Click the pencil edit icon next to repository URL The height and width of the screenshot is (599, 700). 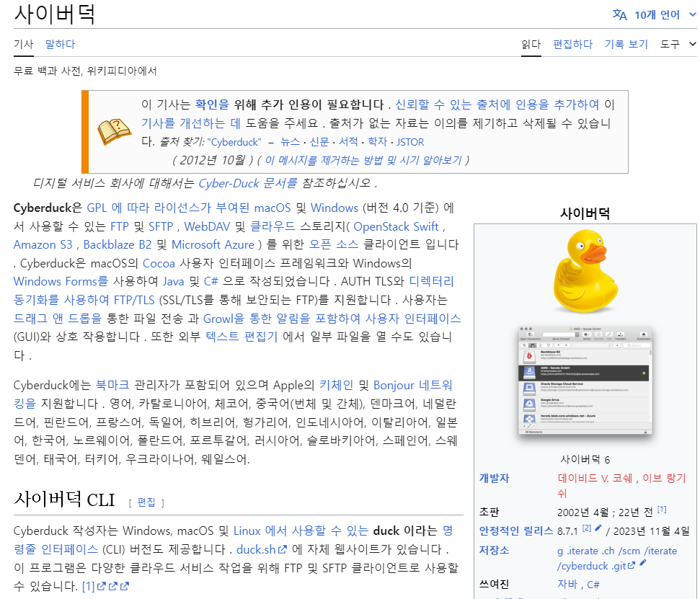click(x=643, y=564)
